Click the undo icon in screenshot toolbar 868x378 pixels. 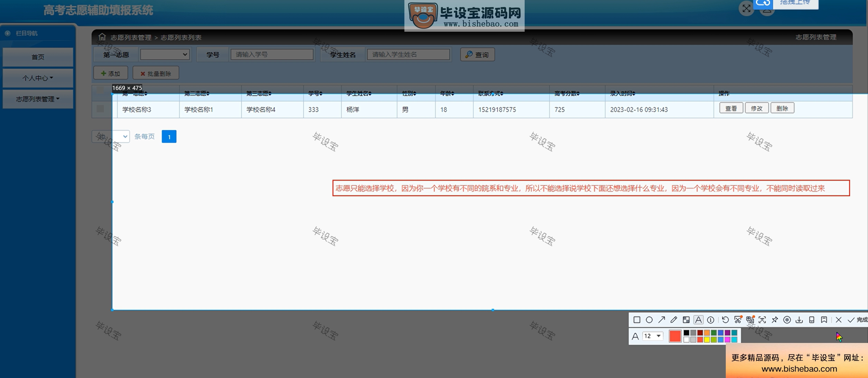[725, 320]
